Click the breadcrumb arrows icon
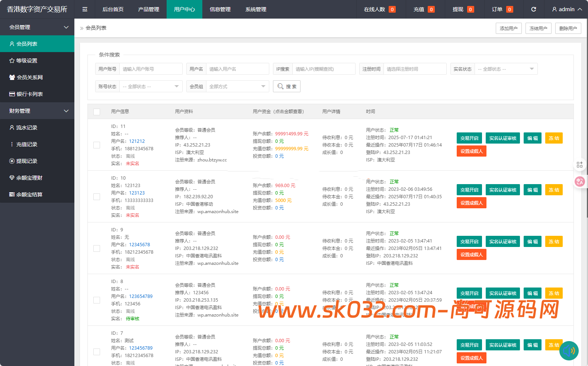588x366 pixels. coord(82,28)
